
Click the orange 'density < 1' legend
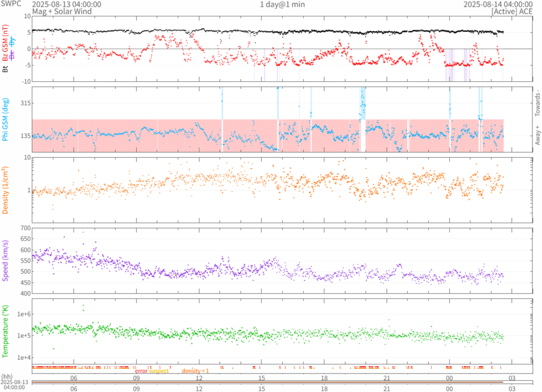(x=195, y=371)
